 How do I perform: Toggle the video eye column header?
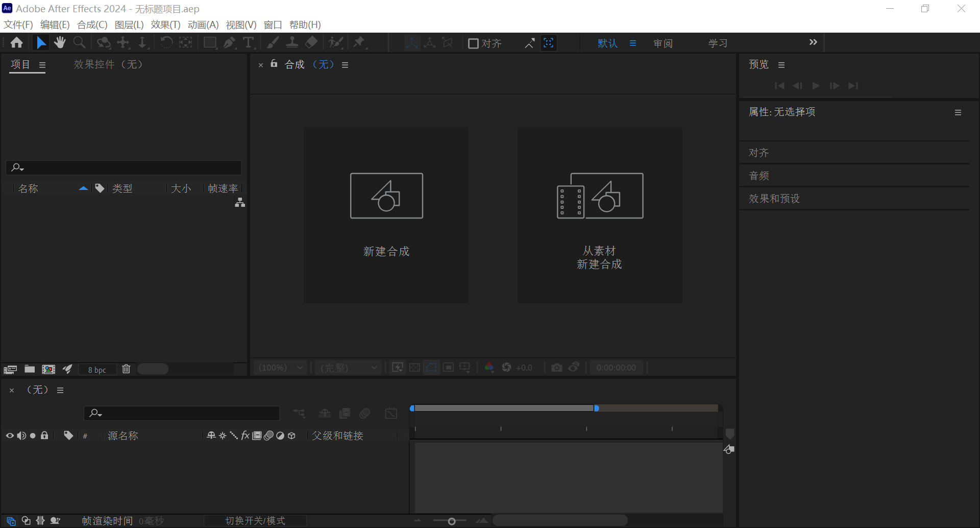[x=10, y=436]
